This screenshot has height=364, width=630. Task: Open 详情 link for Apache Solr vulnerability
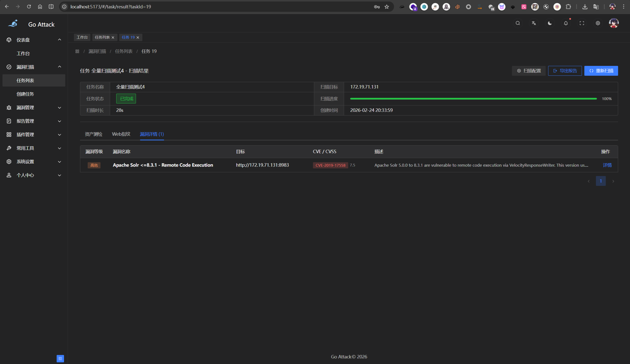pyautogui.click(x=607, y=165)
